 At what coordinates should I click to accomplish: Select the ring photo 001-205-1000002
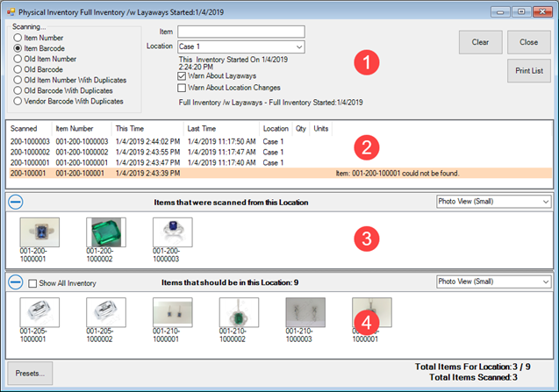[x=104, y=312]
